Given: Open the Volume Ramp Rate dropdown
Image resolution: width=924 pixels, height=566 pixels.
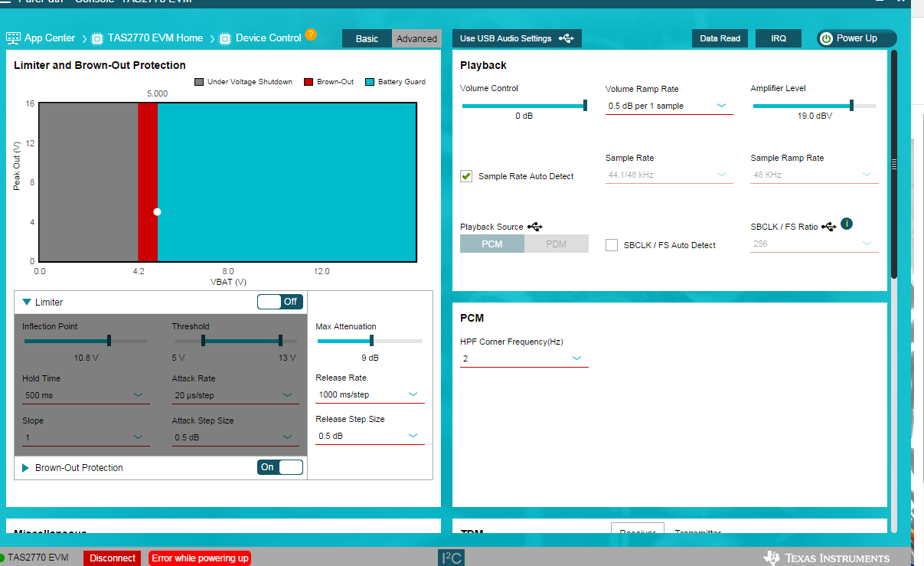Looking at the screenshot, I should point(669,106).
